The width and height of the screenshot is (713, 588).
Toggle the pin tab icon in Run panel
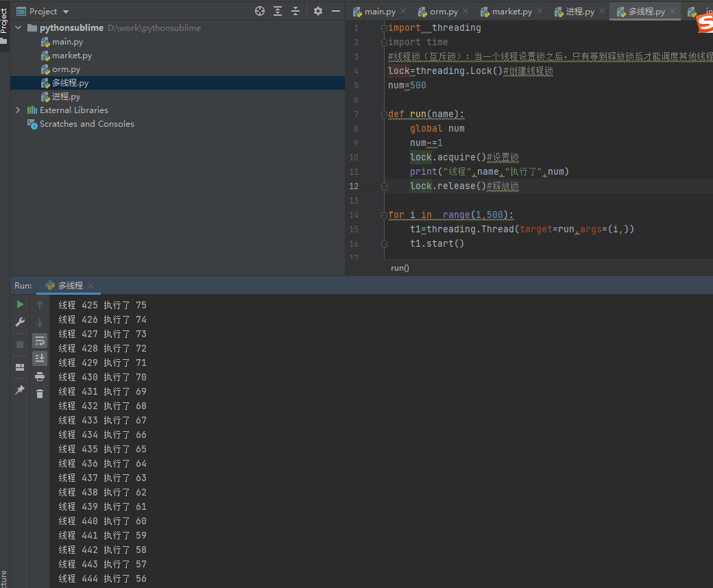click(20, 389)
